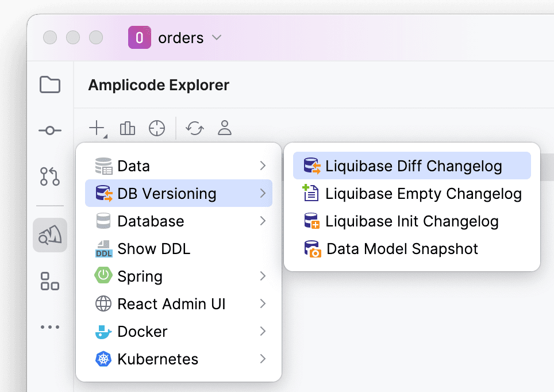Select Data Model Snapshot

pos(412,248)
